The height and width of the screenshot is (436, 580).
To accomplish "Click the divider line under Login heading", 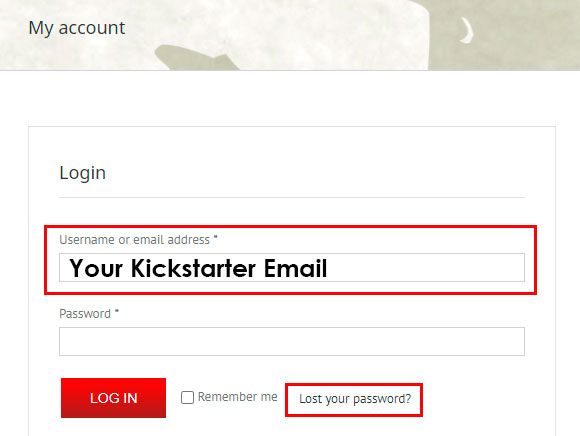I will coord(292,197).
